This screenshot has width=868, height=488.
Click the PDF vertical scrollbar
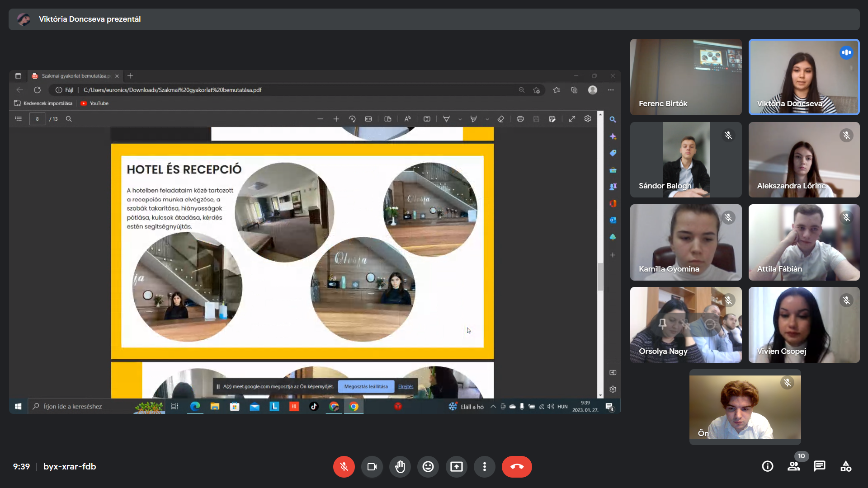tap(600, 276)
